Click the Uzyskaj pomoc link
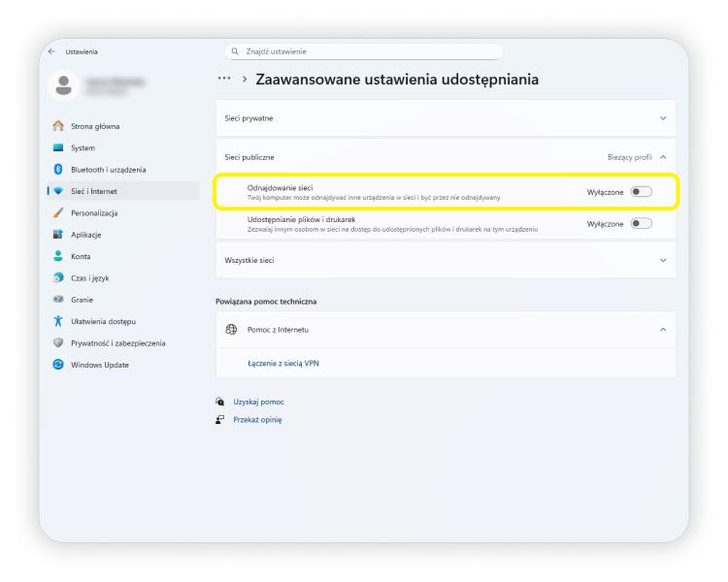 click(x=258, y=402)
